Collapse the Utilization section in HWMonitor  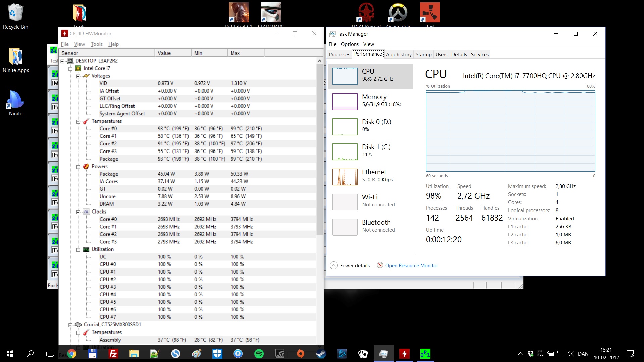[x=78, y=250]
